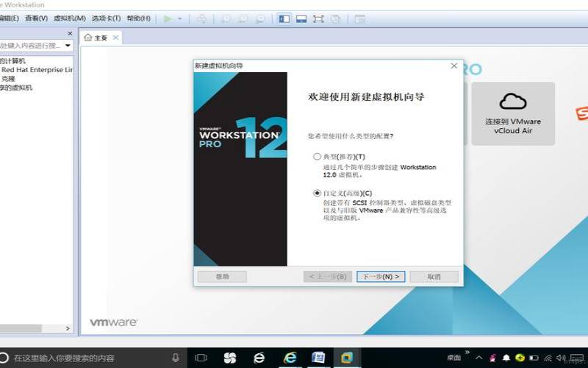Open the fan-shaped app on taskbar
Viewport: 588px width, 368px height.
pyautogui.click(x=229, y=358)
